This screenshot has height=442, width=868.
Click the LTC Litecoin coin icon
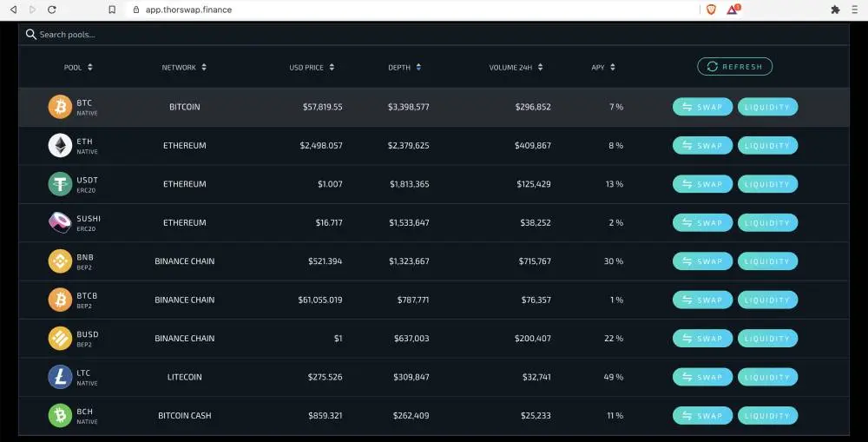[60, 377]
